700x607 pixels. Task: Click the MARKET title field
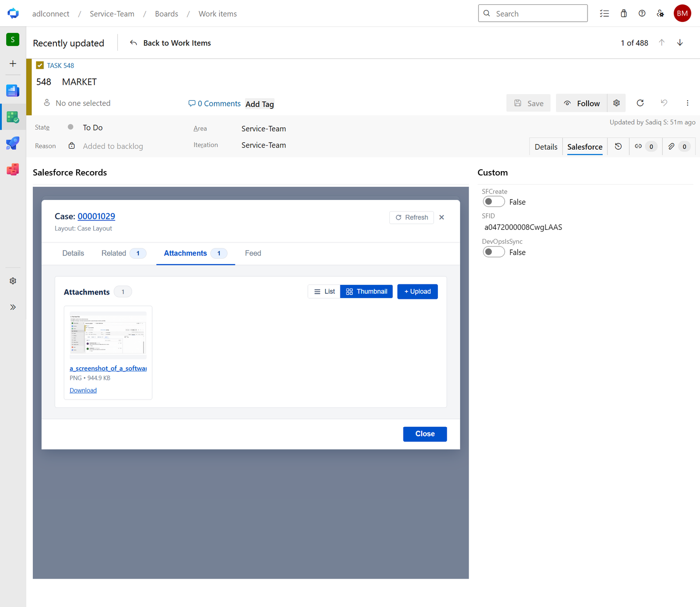(79, 82)
